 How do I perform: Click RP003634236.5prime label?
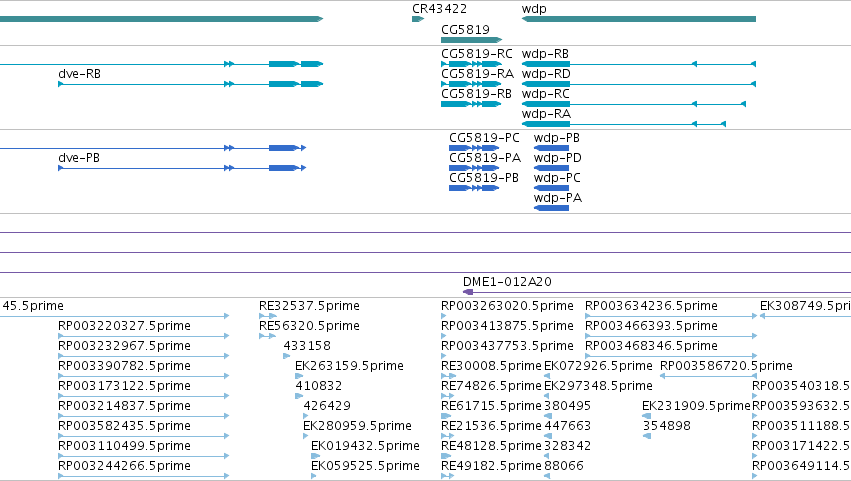[x=651, y=306]
